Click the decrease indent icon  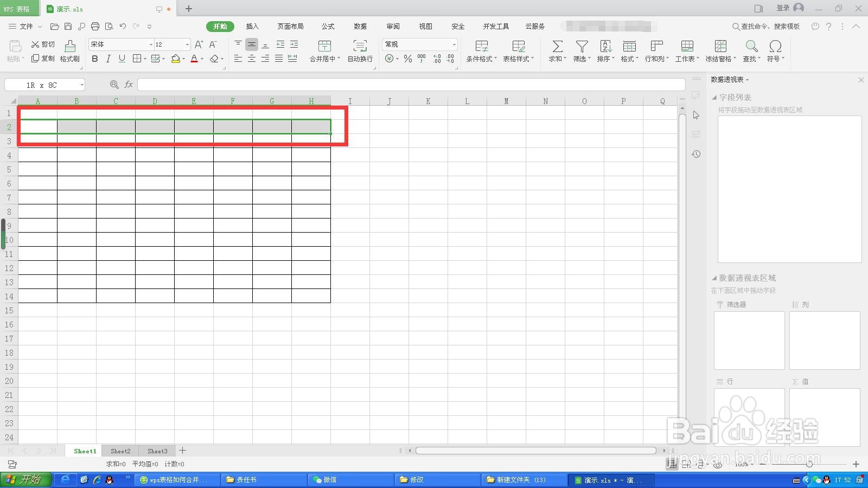tap(280, 44)
